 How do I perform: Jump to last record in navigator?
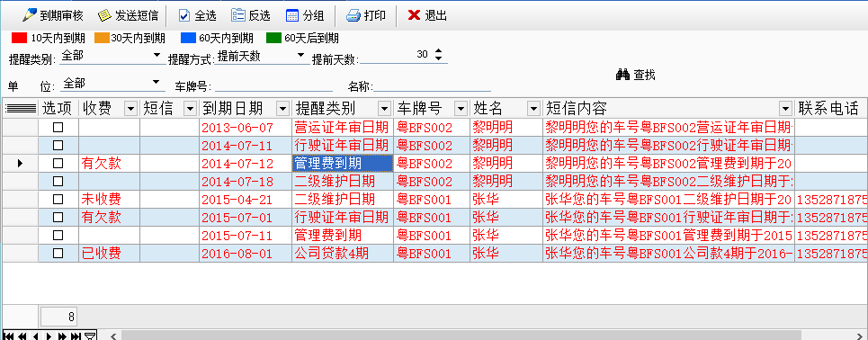click(76, 336)
